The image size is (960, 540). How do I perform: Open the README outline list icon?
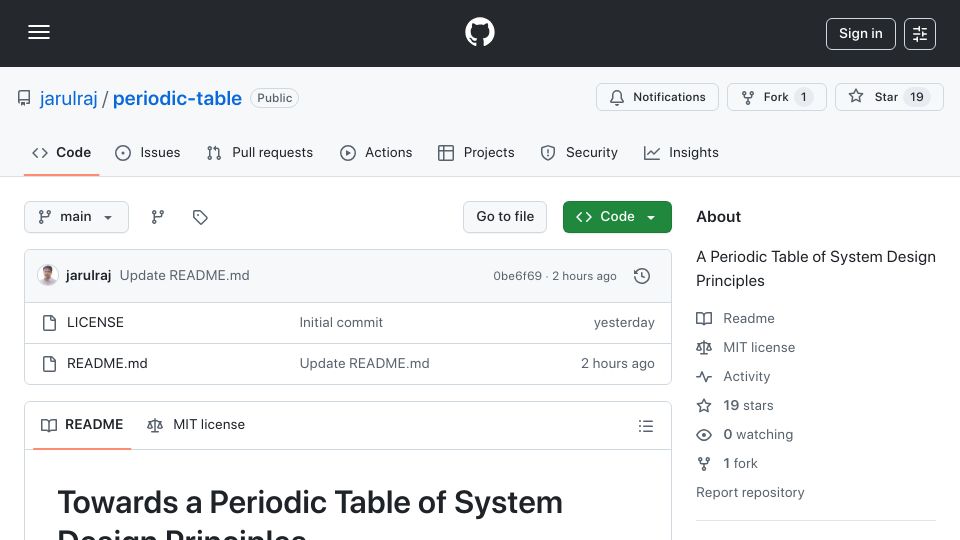pos(645,426)
